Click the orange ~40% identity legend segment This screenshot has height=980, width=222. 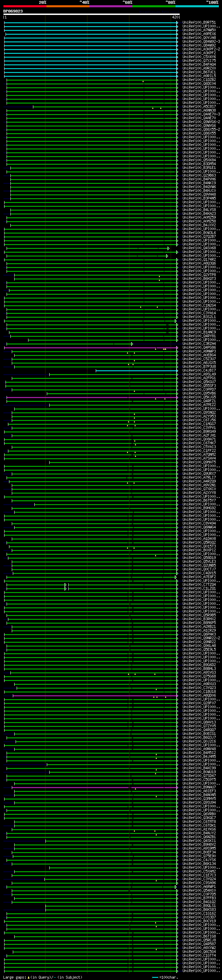68,6
